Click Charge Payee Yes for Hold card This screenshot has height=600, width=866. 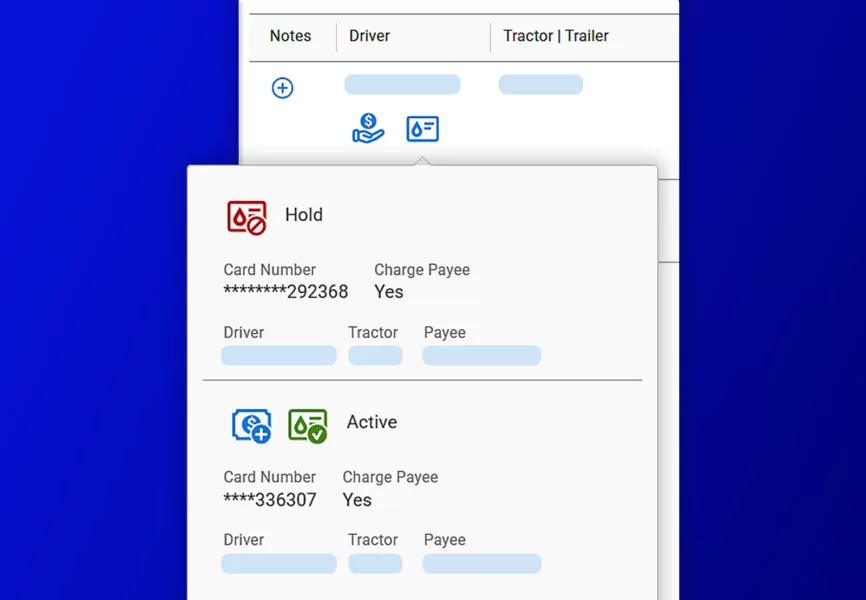pos(389,292)
